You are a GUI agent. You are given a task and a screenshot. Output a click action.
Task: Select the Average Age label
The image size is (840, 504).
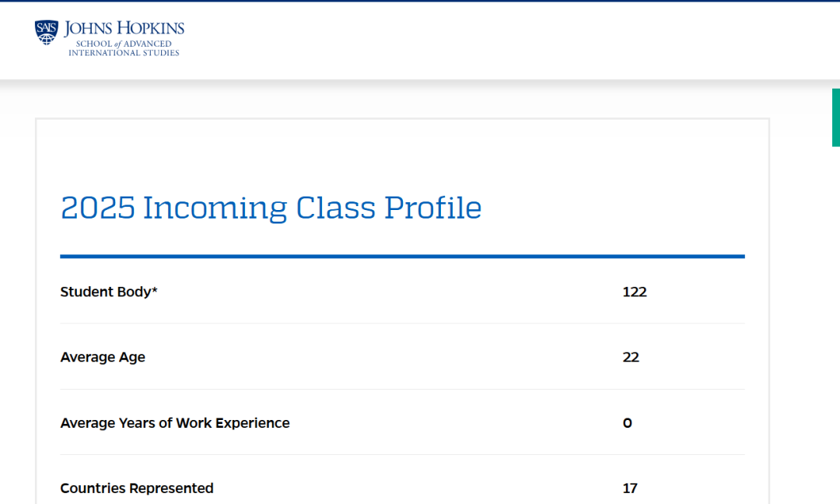pyautogui.click(x=103, y=357)
